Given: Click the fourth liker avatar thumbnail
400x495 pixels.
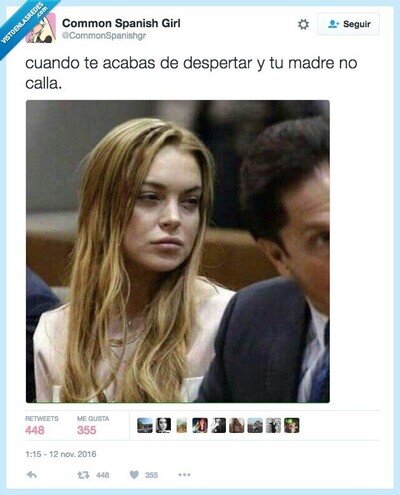Looking at the screenshot, I should [x=200, y=425].
